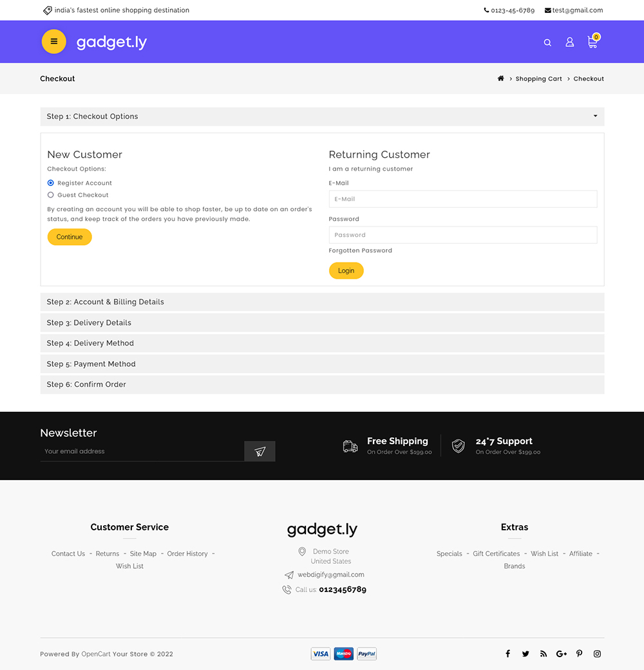This screenshot has width=644, height=670.
Task: Go to Shopping Cart breadcrumb
Action: (x=538, y=79)
